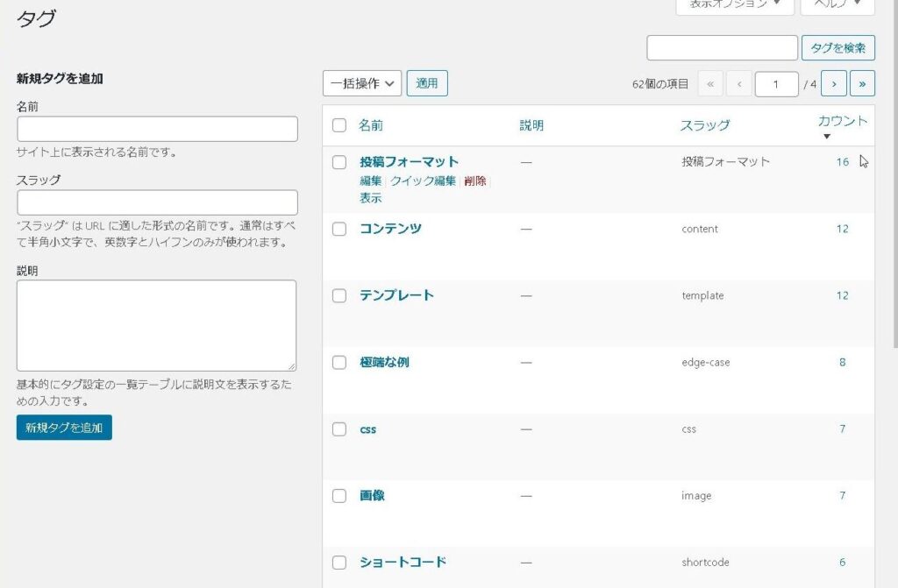Open the テンプレート tag
This screenshot has width=898, height=588.
[x=396, y=295]
